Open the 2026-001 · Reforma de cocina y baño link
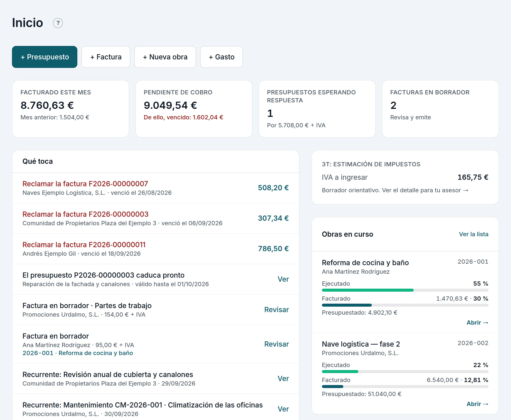 [x=78, y=353]
